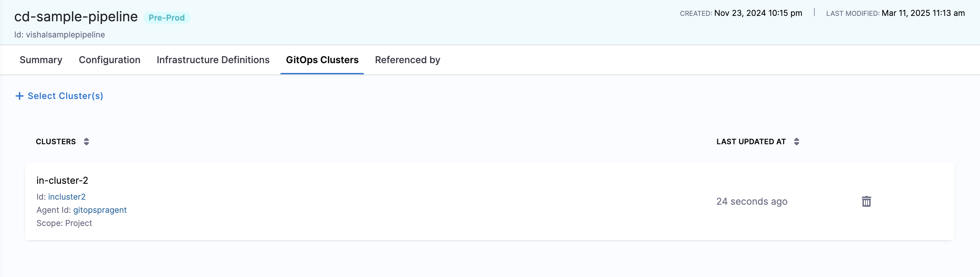This screenshot has height=277, width=980.
Task: Click the plus icon beside Select Cluster(s)
Action: [x=19, y=96]
